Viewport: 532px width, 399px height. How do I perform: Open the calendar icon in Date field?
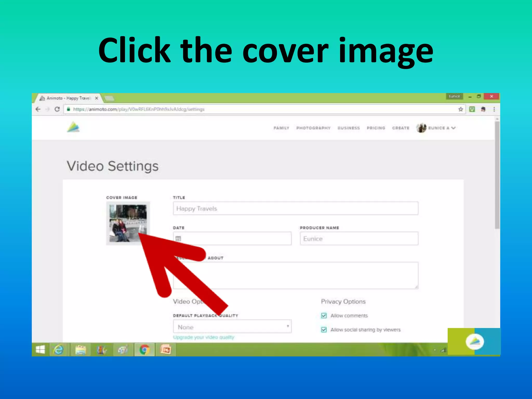[178, 238]
